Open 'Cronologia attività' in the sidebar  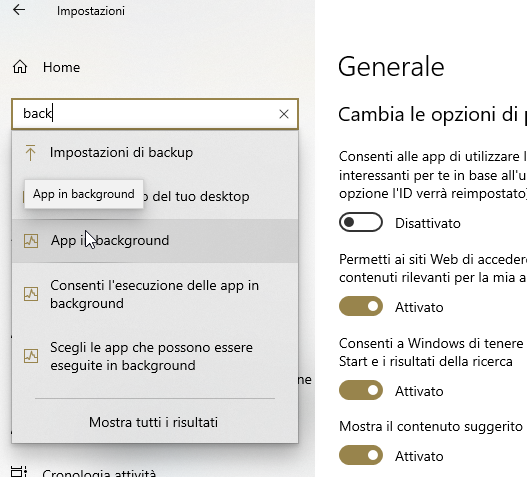click(84, 472)
